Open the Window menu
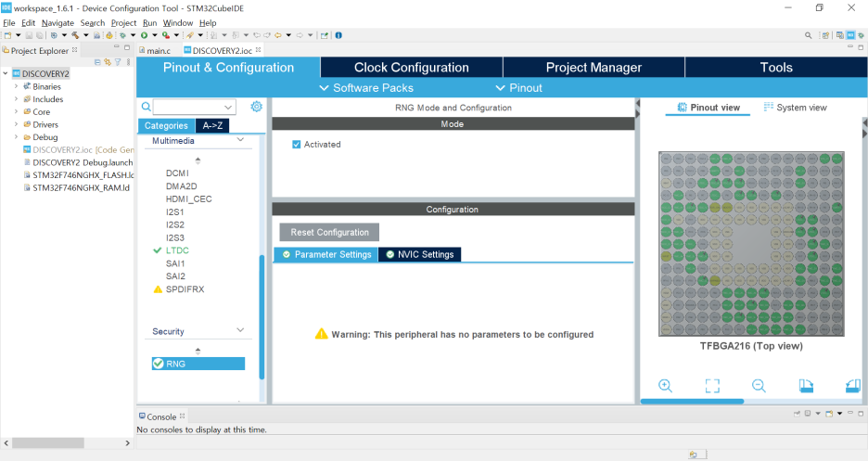This screenshot has height=461, width=868. click(178, 22)
